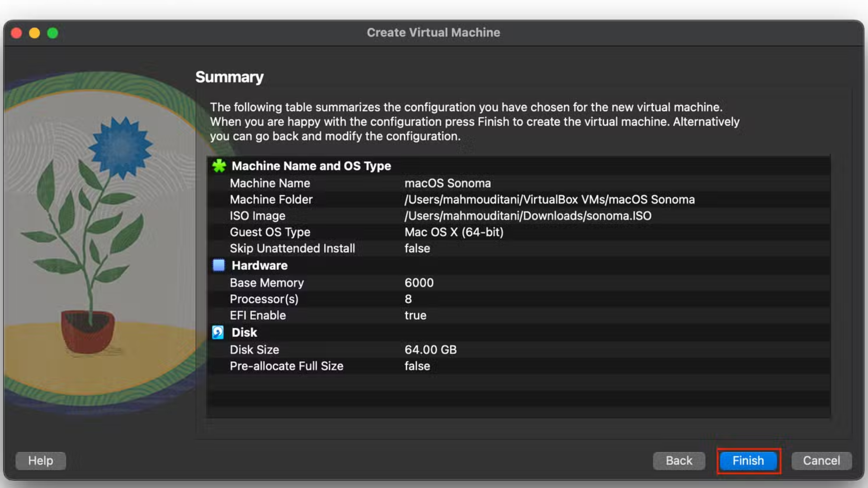Click the Create Virtual Machine window title

[433, 33]
